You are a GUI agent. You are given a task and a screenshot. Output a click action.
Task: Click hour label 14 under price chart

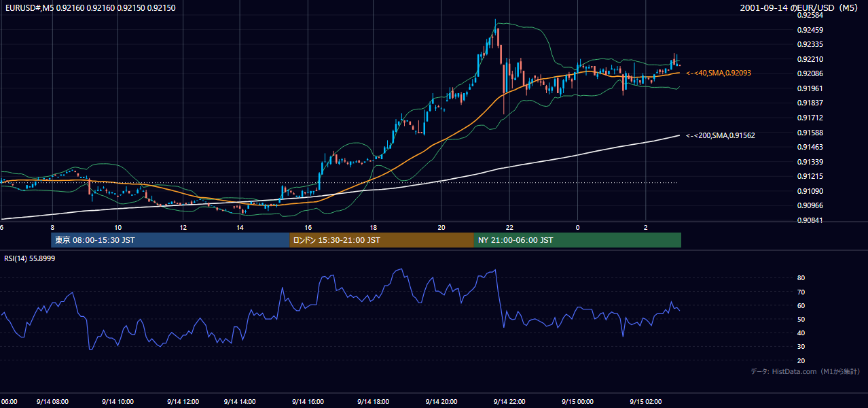click(x=240, y=227)
